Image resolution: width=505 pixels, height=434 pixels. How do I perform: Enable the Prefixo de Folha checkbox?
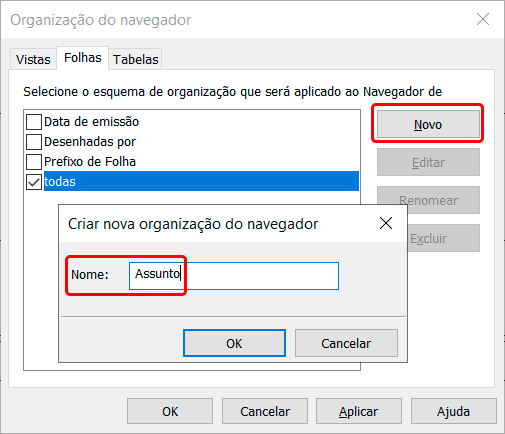(34, 162)
